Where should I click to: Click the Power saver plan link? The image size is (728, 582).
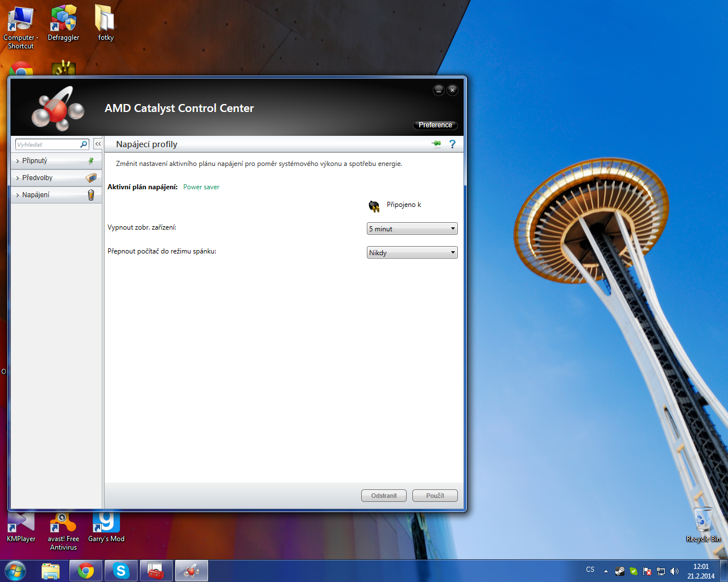pyautogui.click(x=201, y=187)
